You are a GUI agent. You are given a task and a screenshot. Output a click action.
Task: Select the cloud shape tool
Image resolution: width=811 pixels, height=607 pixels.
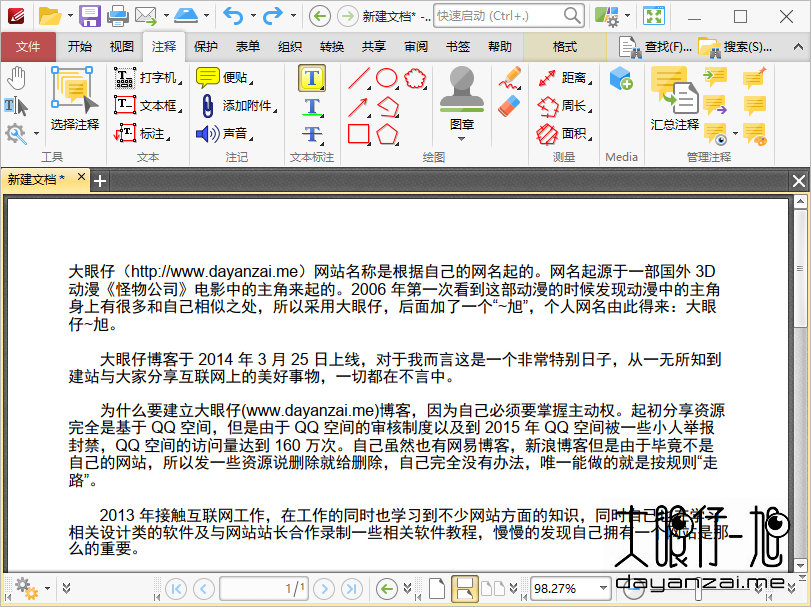click(415, 78)
